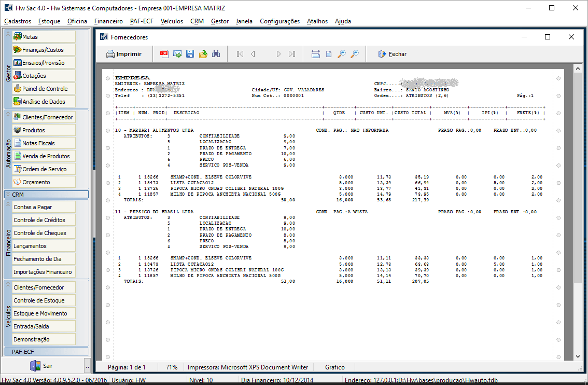Export report to PDF icon
Viewport: 588px width, 385px height.
pos(164,54)
